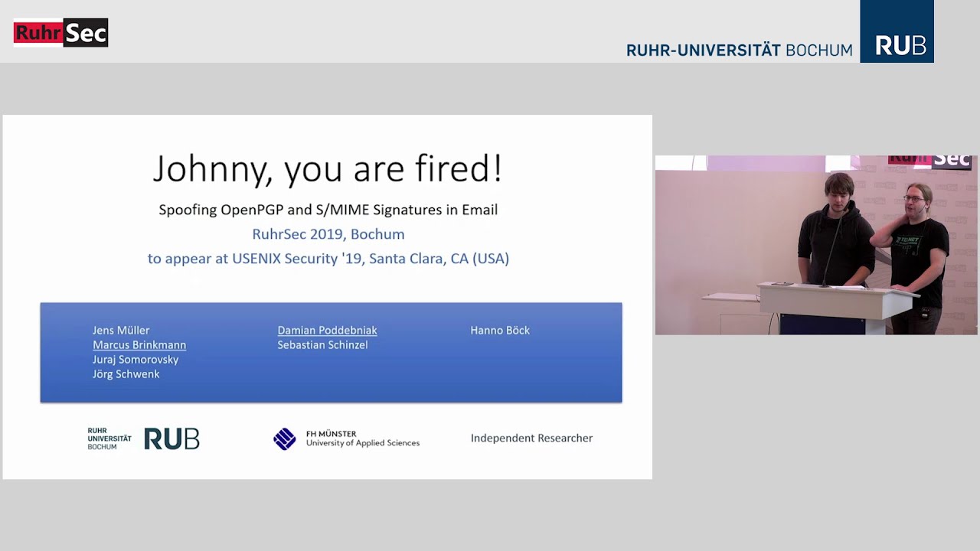980x551 pixels.
Task: Click subtitle "Spoofing OpenPGP and S/MIME Signatures in Email"
Action: [x=328, y=210]
